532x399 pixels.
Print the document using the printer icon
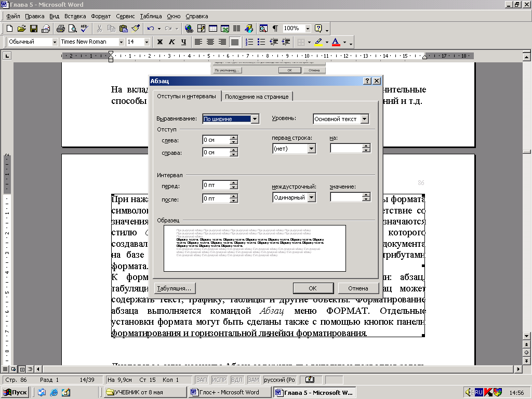click(61, 29)
